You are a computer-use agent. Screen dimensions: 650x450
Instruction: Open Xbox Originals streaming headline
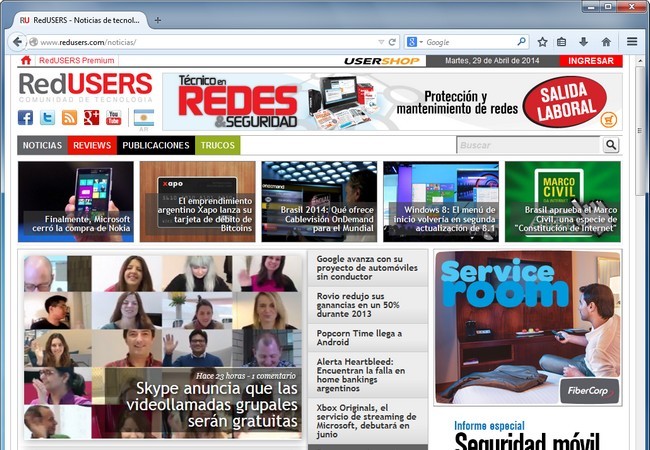pyautogui.click(x=366, y=421)
